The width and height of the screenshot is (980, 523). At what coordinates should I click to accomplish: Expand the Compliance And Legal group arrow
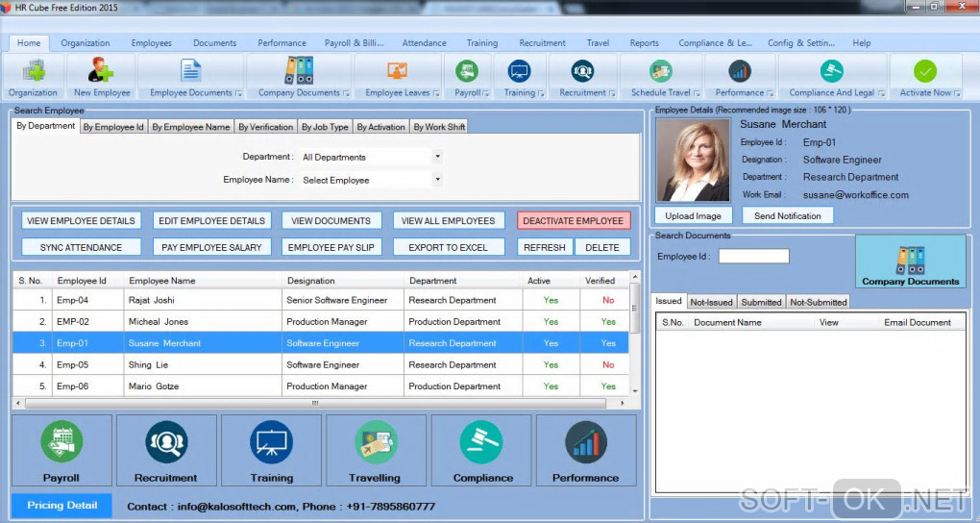(x=881, y=94)
